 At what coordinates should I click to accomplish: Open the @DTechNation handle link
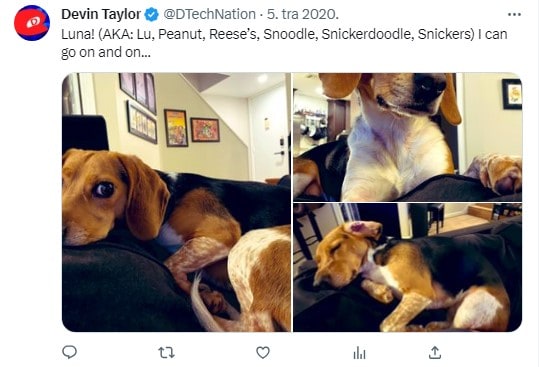pos(209,14)
